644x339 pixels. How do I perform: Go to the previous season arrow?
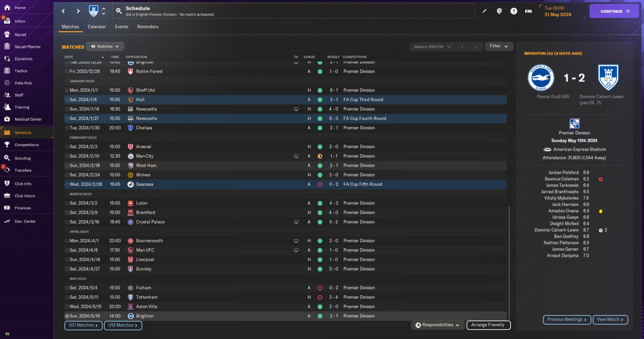[x=462, y=46]
